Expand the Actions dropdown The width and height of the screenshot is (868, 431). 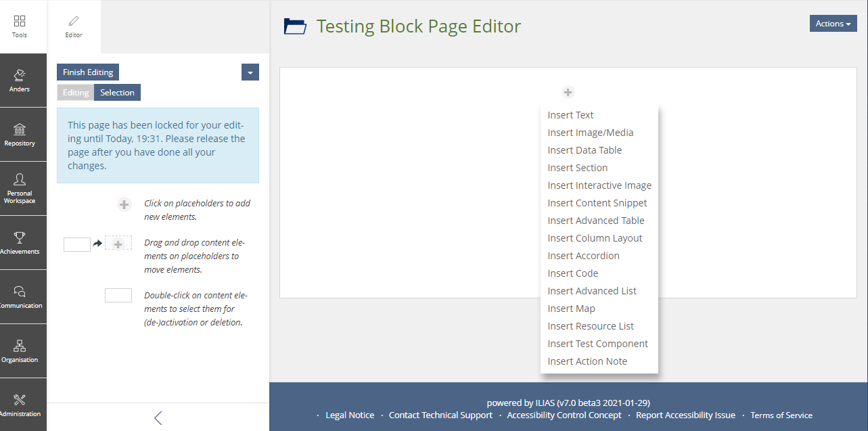[833, 24]
